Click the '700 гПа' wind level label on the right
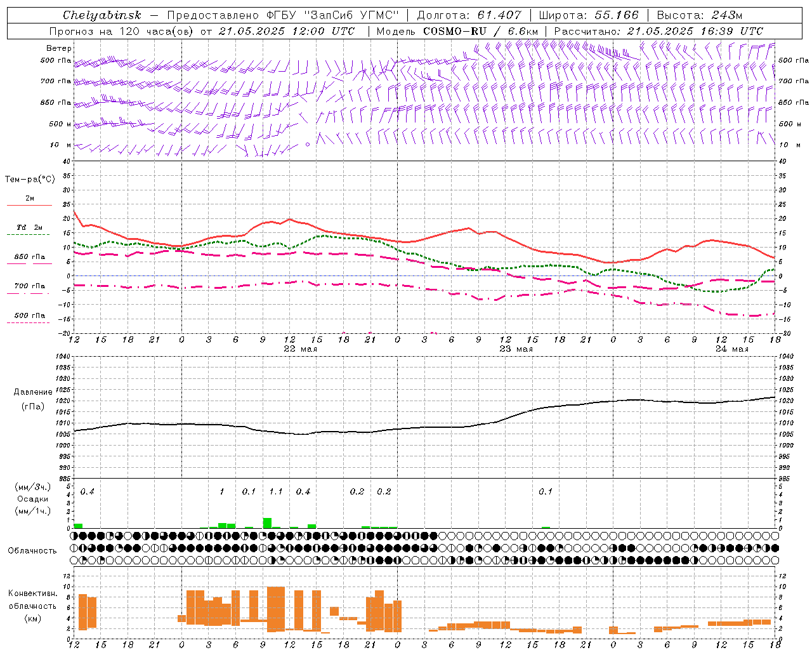 coord(794,81)
